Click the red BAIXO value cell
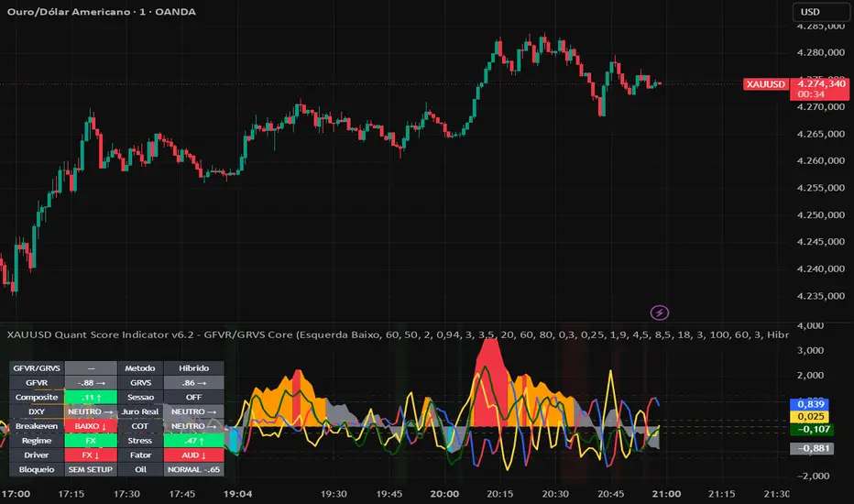This screenshot has height=504, width=854. (x=91, y=426)
